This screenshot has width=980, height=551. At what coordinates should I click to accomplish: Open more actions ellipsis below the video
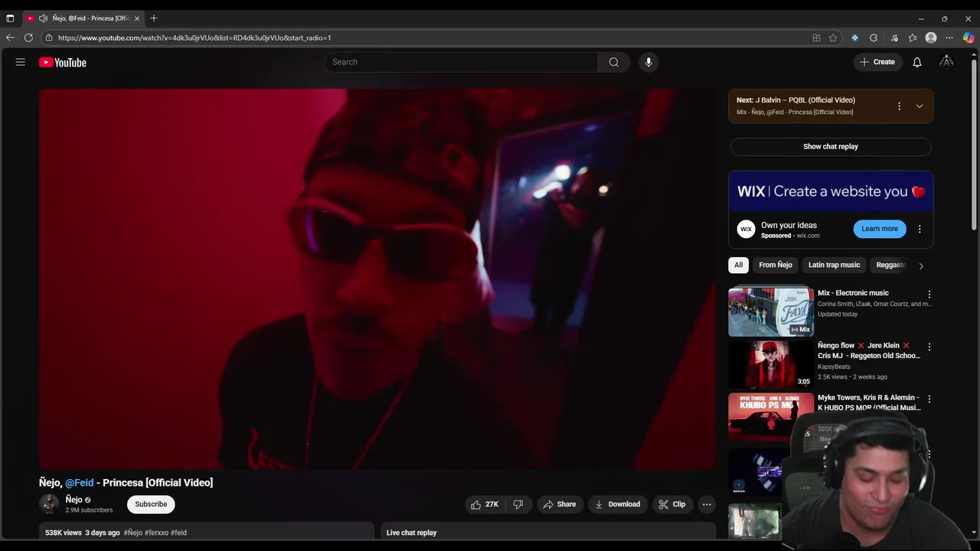coord(707,504)
